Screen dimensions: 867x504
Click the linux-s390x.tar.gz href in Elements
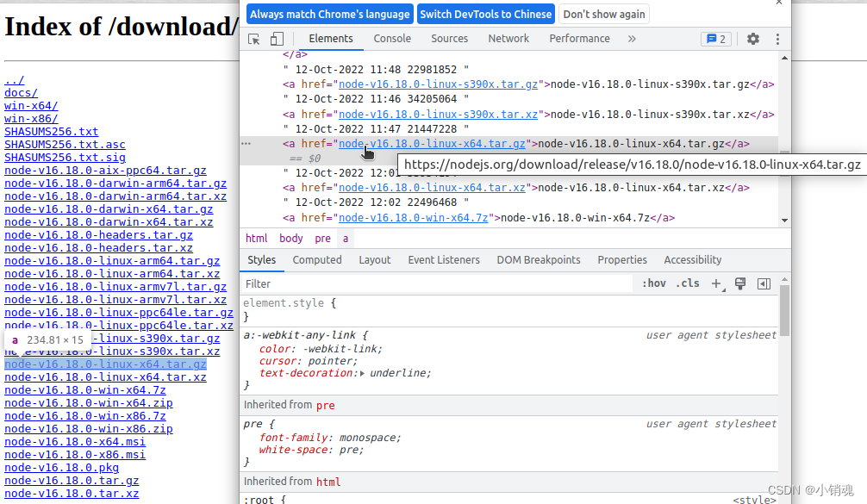(438, 84)
